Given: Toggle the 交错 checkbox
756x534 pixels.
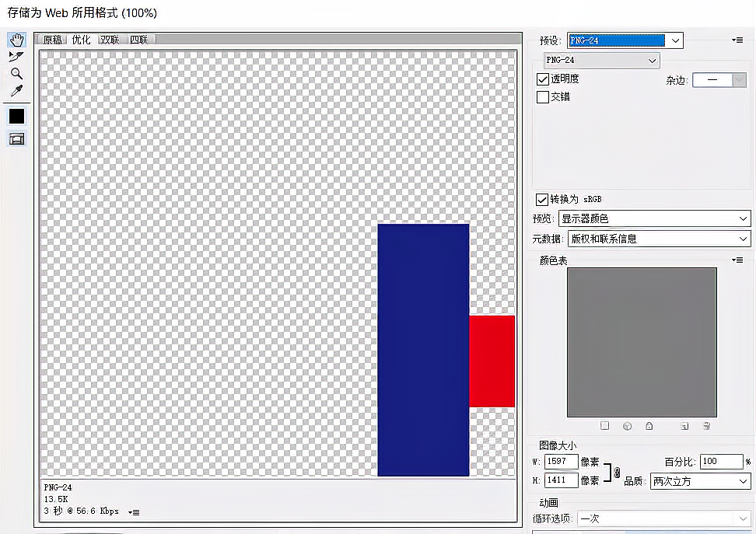Looking at the screenshot, I should point(543,97).
